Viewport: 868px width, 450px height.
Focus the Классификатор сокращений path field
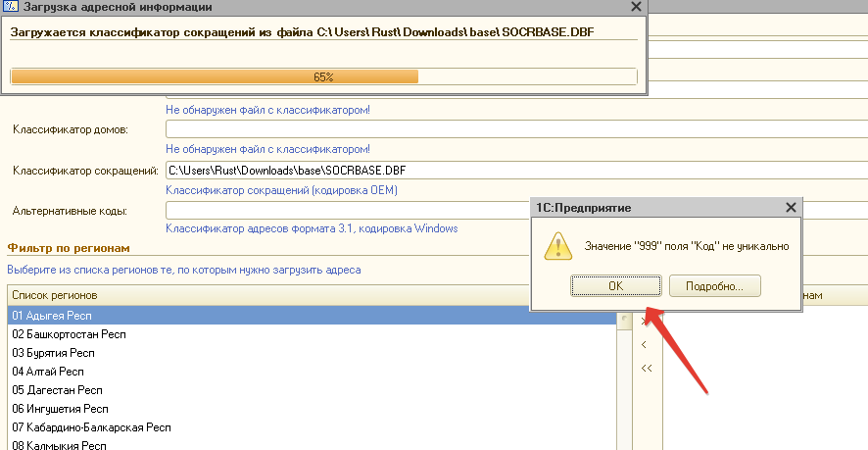tap(516, 170)
